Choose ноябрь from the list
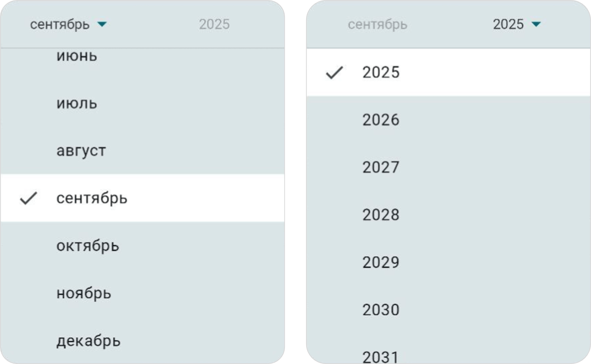The image size is (591, 364). [84, 293]
